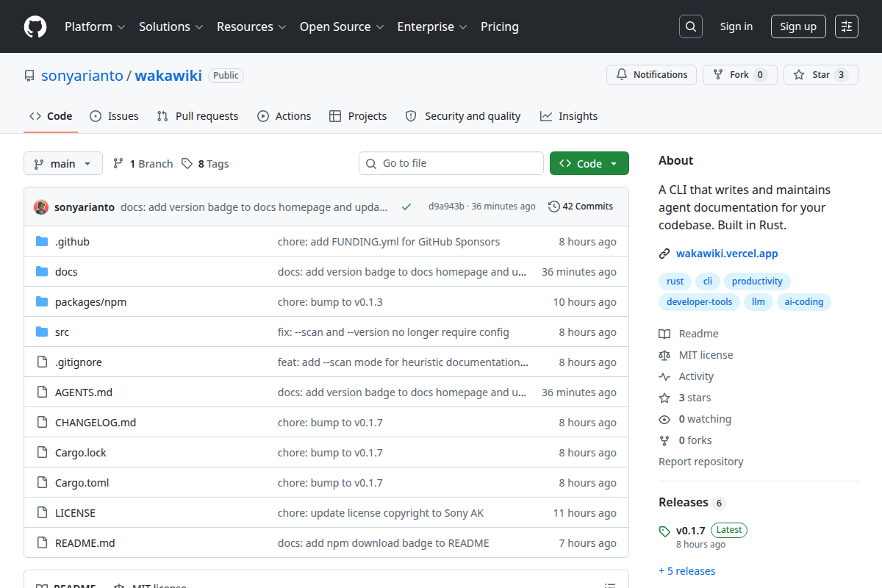This screenshot has height=588, width=882.
Task: Open the sonyarianto avatar in commit bar
Action: point(41,207)
